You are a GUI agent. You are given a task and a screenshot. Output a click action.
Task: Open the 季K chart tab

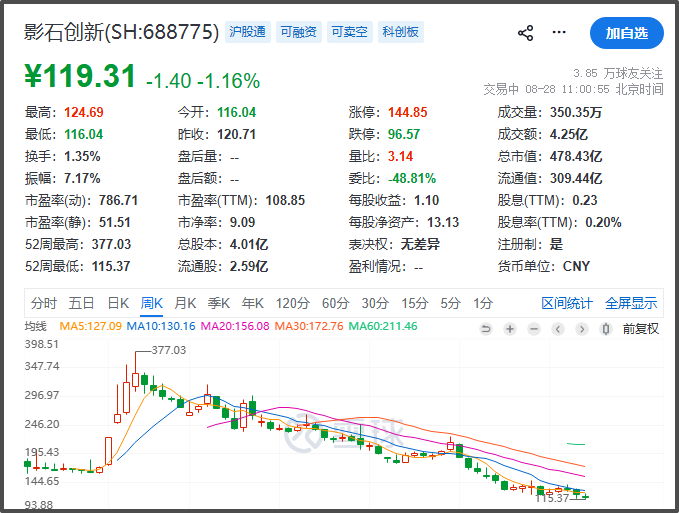tap(219, 303)
